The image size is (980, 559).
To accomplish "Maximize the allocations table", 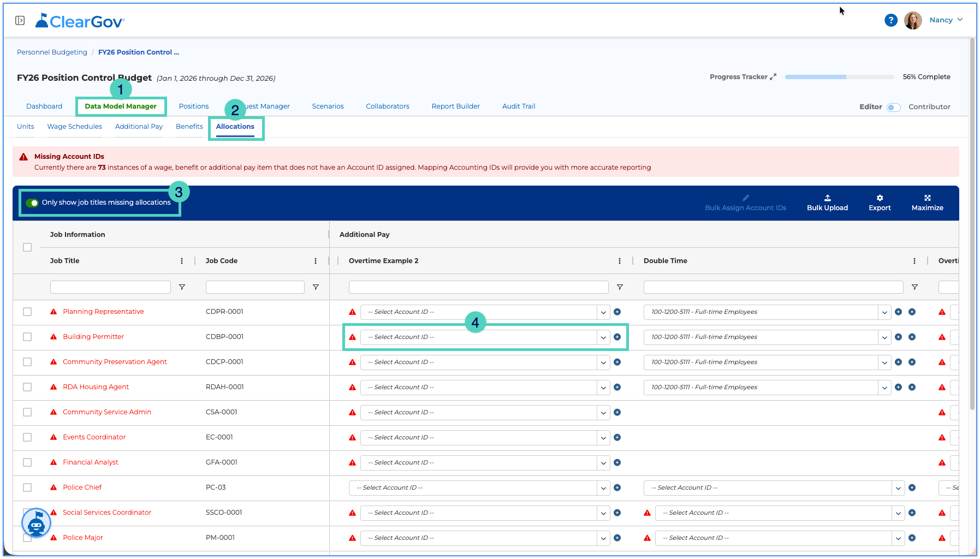I will [927, 203].
